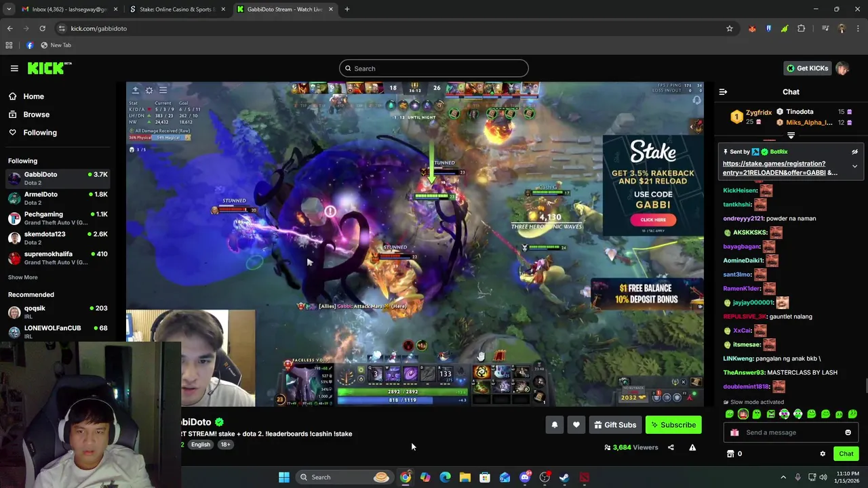Select supremokhalifa channel in sidebar
Screen dimensions: 868x488
[58, 258]
